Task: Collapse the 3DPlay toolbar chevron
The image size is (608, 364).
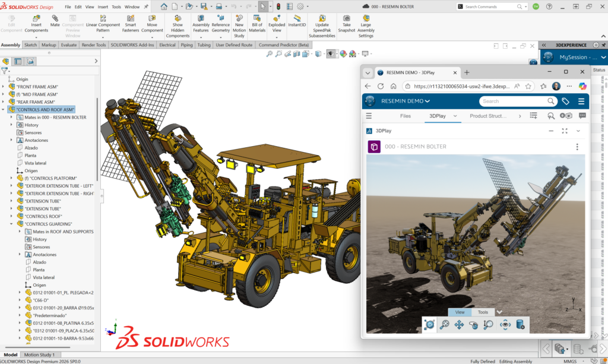Action: pos(499,312)
